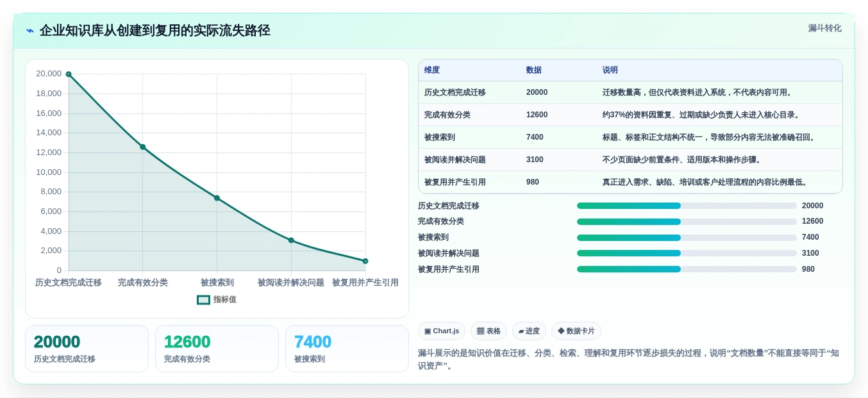The width and height of the screenshot is (868, 398).
Task: Click the description starting 不少页面缺少前置条件
Action: pyautogui.click(x=683, y=160)
